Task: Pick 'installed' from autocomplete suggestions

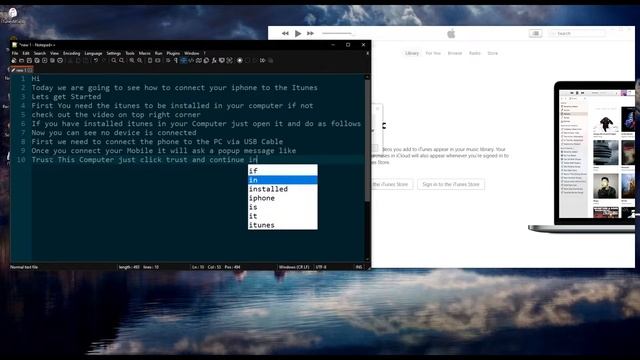Action: [x=282, y=189]
